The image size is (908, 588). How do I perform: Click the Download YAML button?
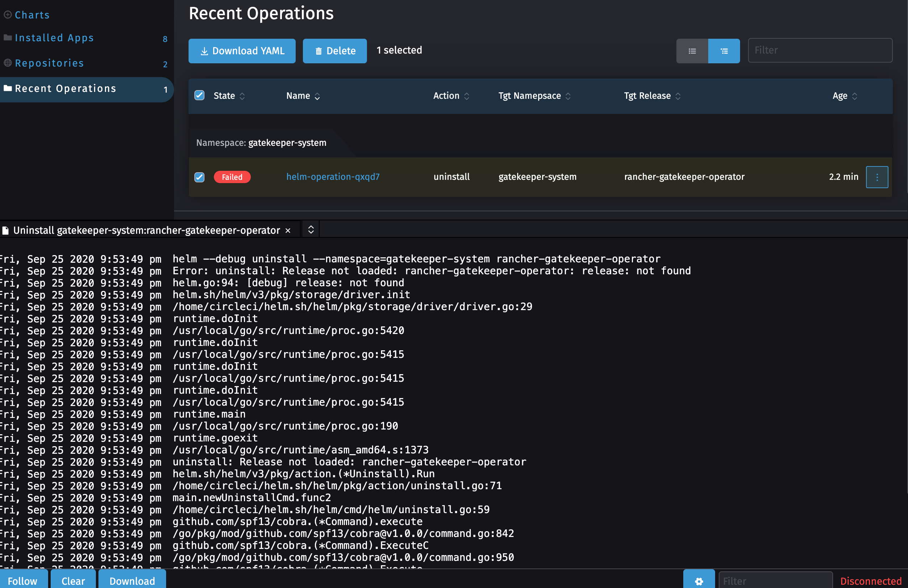pyautogui.click(x=242, y=51)
